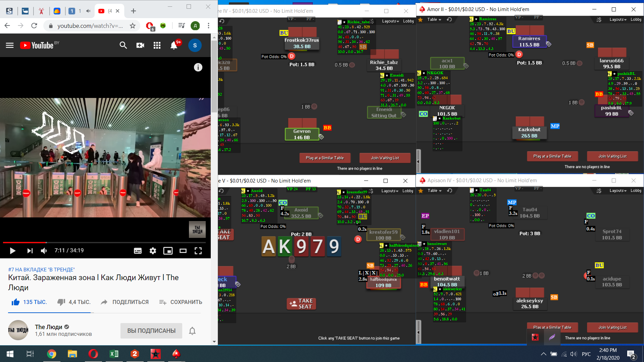Open Chrome media control icon
This screenshot has height=362, width=644.
[x=182, y=26]
